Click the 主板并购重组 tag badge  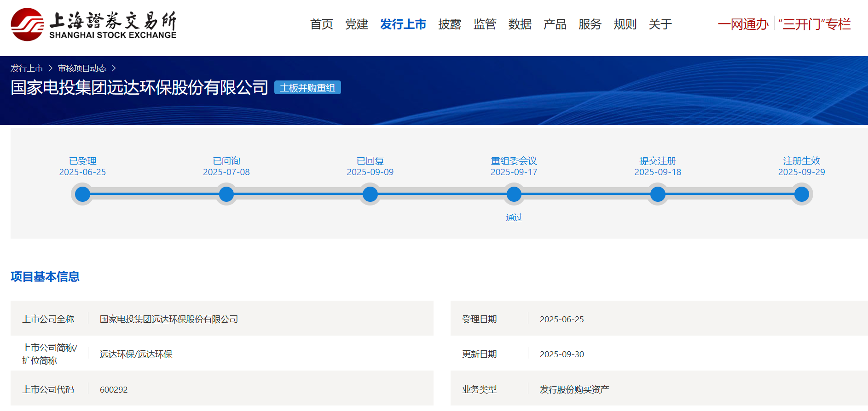tap(307, 87)
